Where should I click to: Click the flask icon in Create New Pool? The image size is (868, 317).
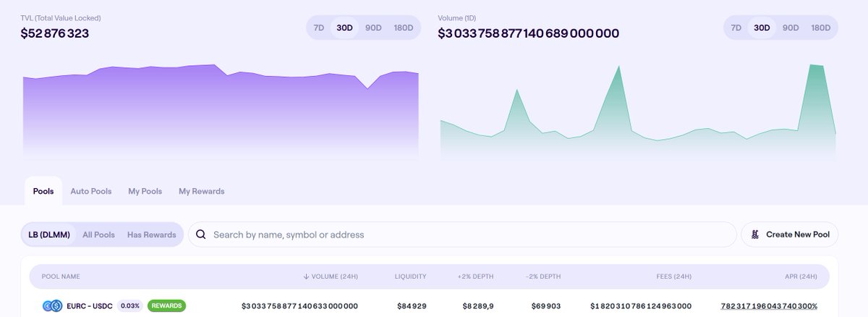click(x=756, y=234)
